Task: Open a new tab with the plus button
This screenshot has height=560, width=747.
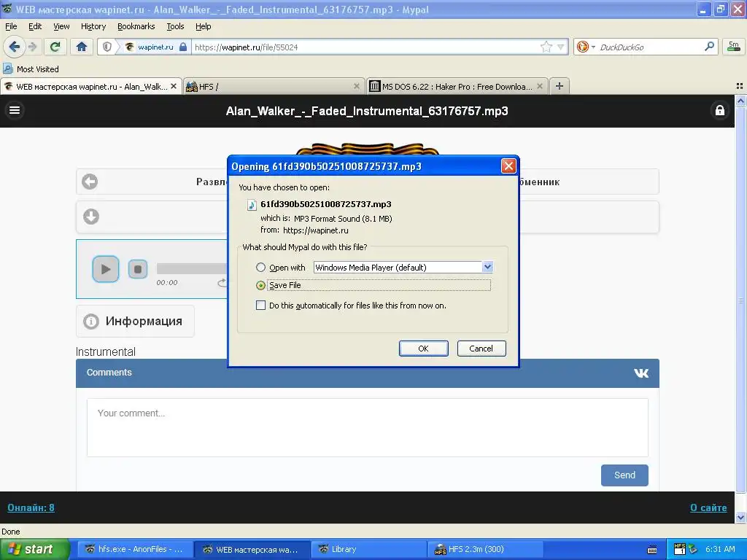Action: (x=560, y=86)
